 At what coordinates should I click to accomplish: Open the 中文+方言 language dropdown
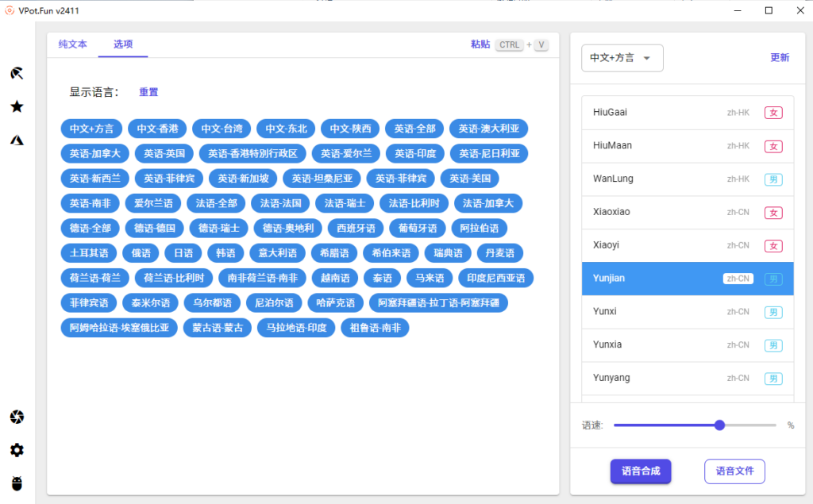click(x=622, y=58)
